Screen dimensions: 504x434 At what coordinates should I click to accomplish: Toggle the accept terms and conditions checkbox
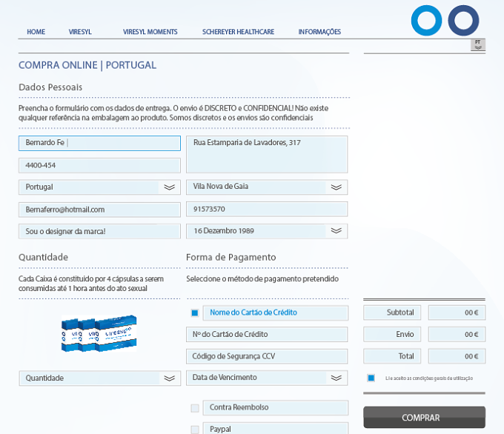(371, 378)
